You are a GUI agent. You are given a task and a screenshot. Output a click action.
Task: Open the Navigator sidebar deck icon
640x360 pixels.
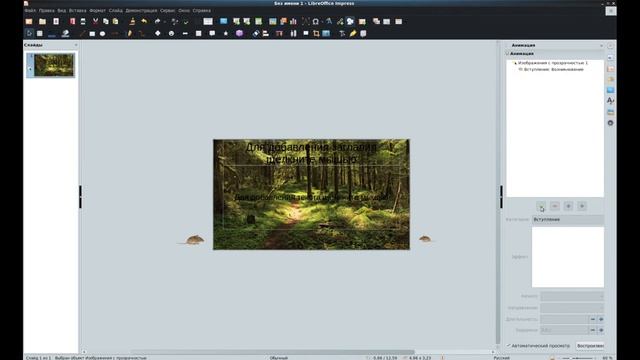point(610,123)
